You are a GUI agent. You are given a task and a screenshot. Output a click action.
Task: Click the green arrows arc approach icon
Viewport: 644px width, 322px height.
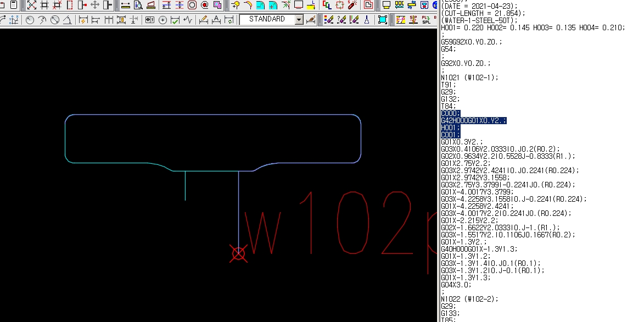[286, 5]
